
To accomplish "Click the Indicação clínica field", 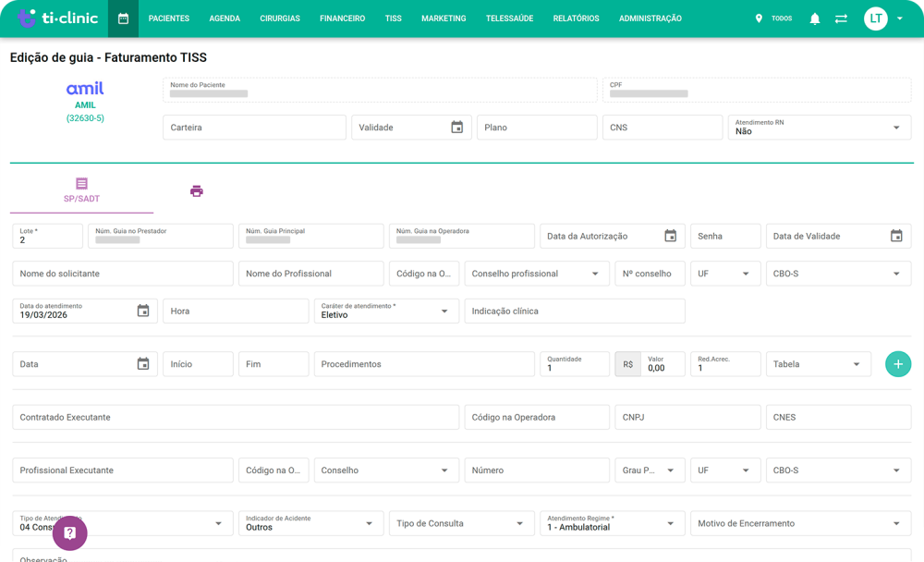I will (575, 311).
